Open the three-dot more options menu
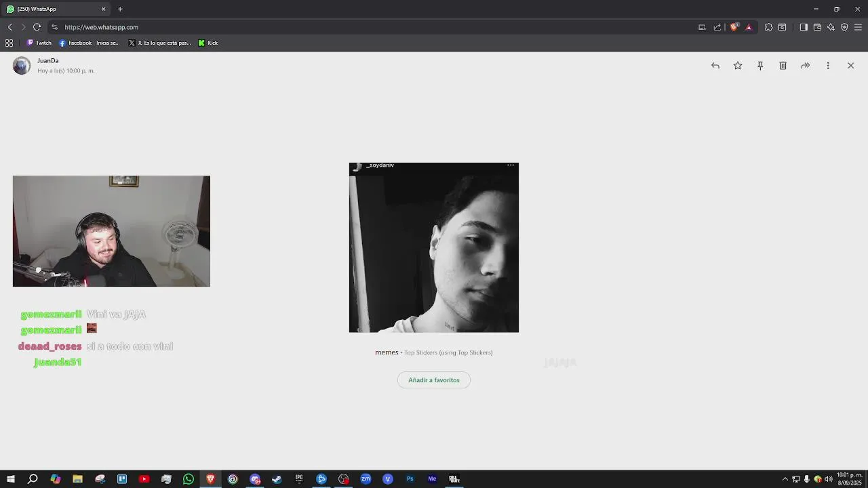 pyautogui.click(x=828, y=66)
